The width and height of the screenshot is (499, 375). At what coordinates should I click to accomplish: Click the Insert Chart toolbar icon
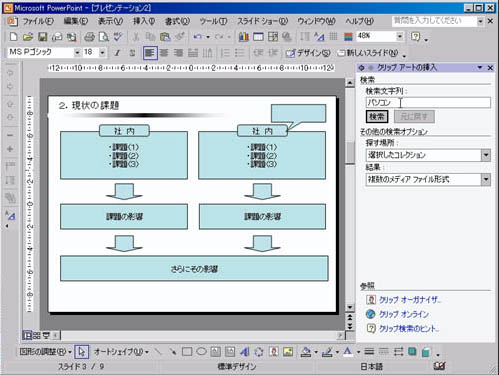point(244,37)
